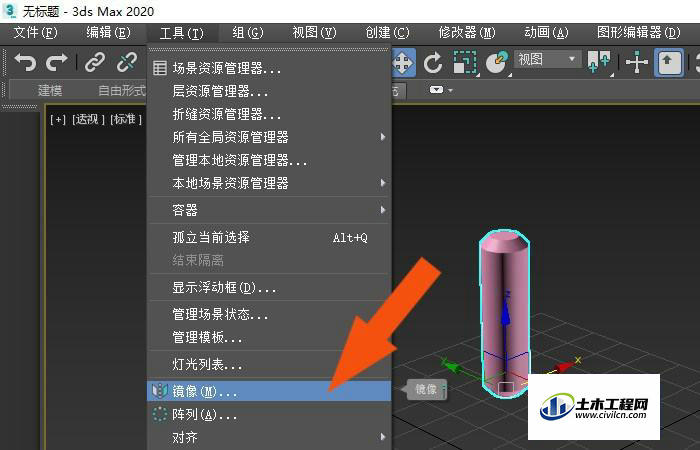Switch to the 自由形式 ribbon tab

point(121,91)
